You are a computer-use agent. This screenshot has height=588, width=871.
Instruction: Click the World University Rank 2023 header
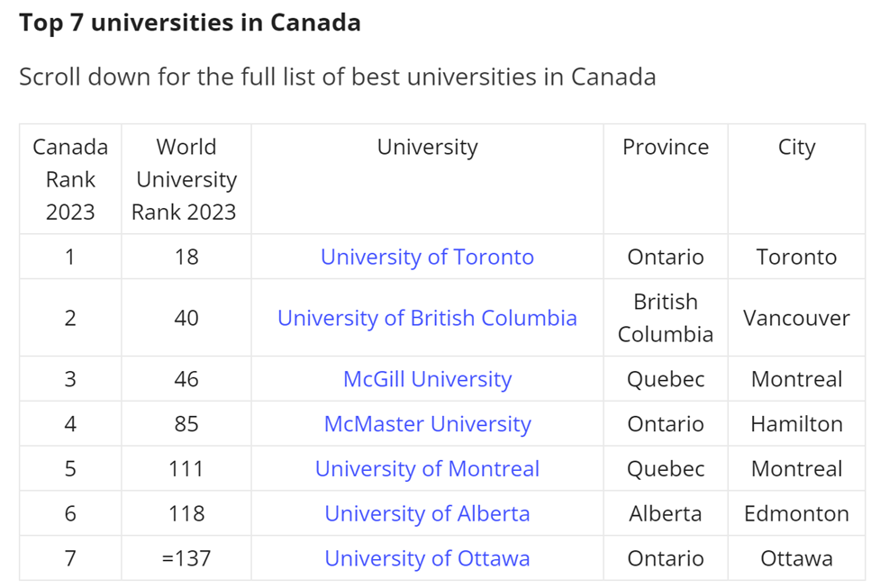(x=186, y=179)
